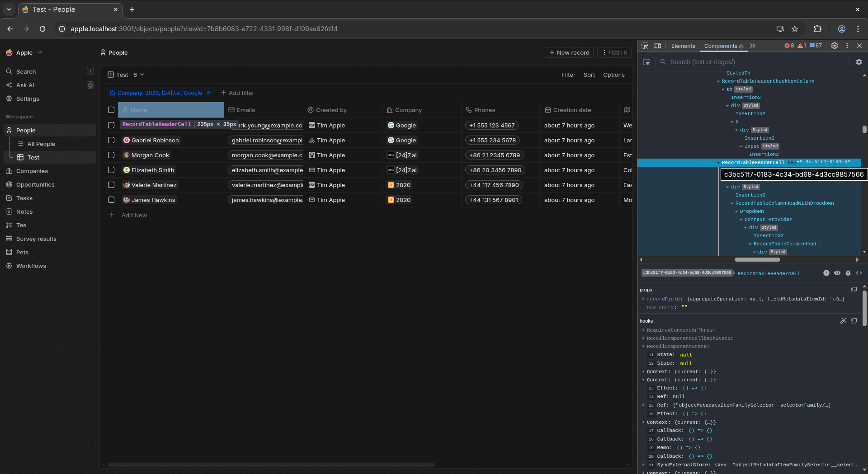Open the Apple workspace dropdown

click(24, 52)
